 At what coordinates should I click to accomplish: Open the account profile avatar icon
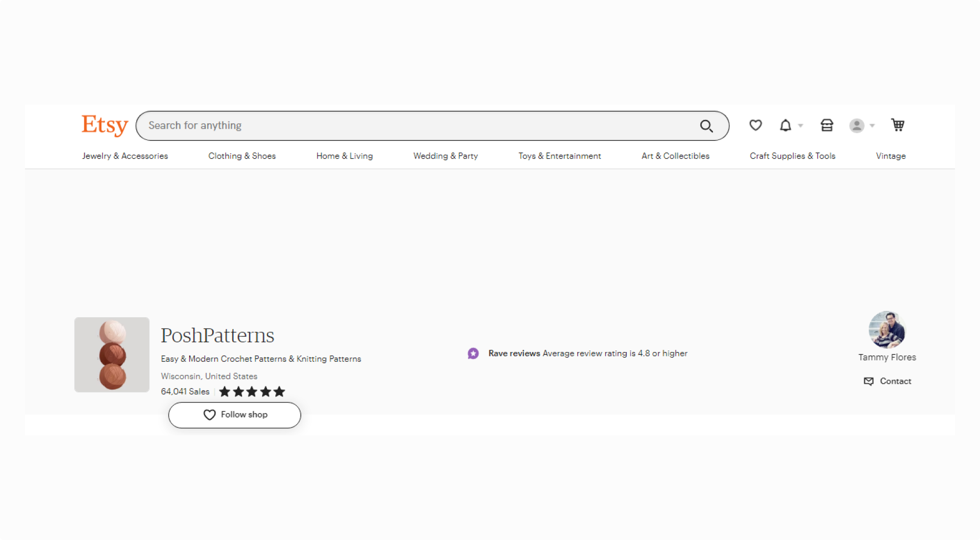pos(857,126)
